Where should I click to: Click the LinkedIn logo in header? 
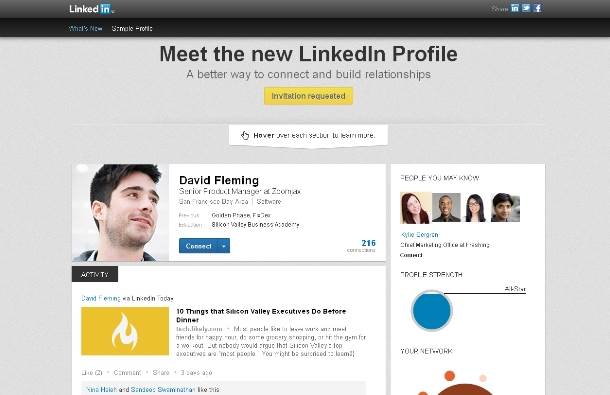pos(91,9)
